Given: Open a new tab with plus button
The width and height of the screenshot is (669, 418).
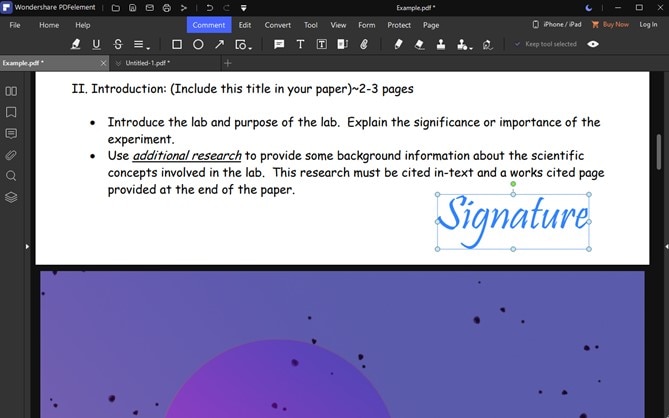Looking at the screenshot, I should [227, 63].
